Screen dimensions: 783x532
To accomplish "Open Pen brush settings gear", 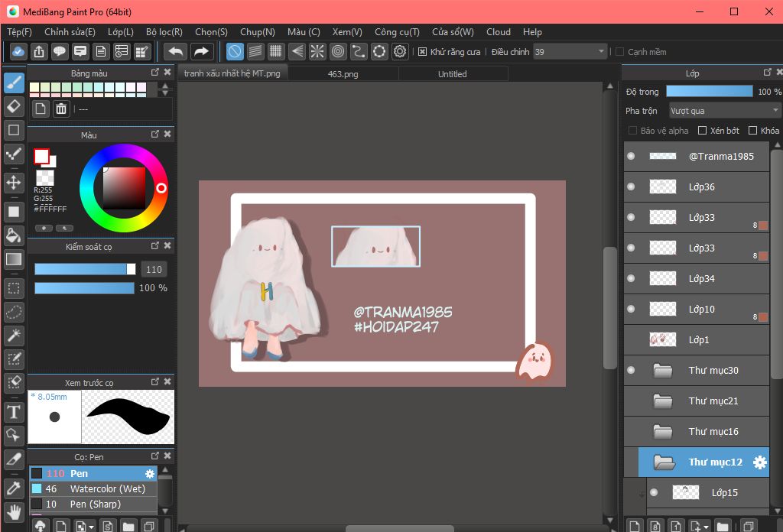I will pos(149,474).
